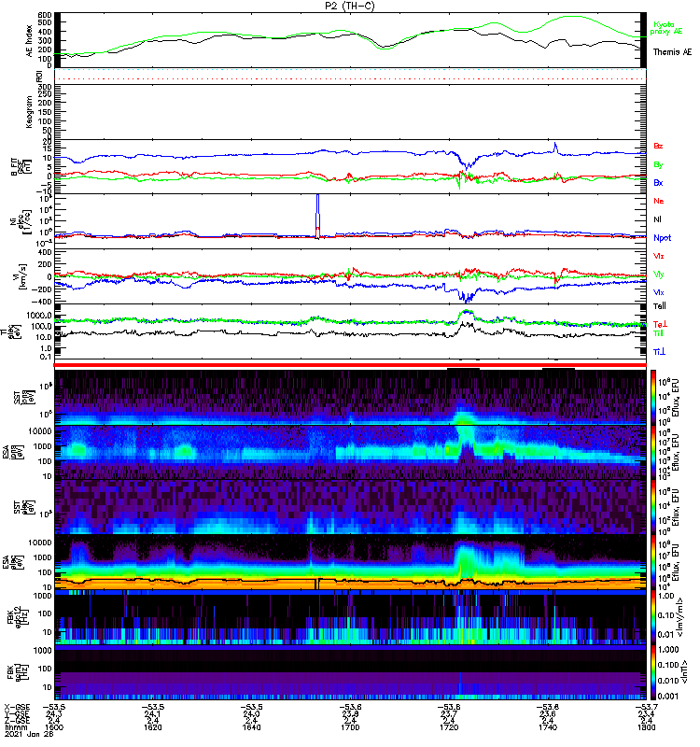Click the FBK edc12 [Hz] axis label
The width and height of the screenshot is (700, 747).
click(x=18, y=616)
